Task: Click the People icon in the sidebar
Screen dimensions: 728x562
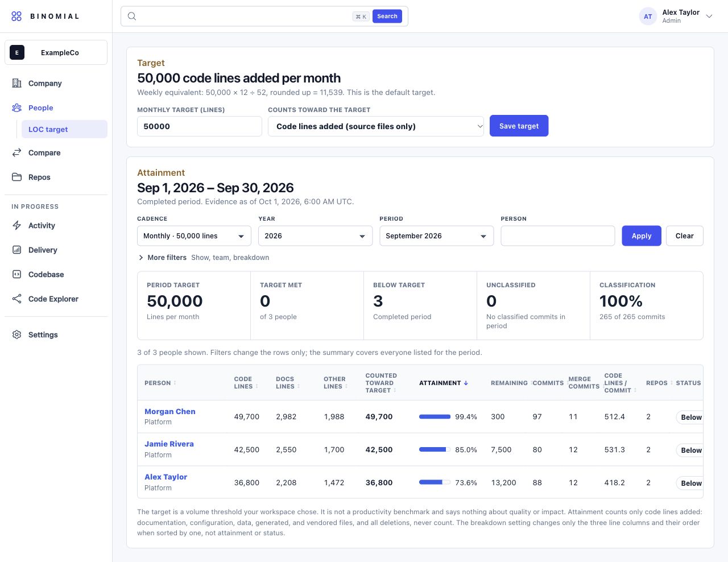Action: point(17,108)
